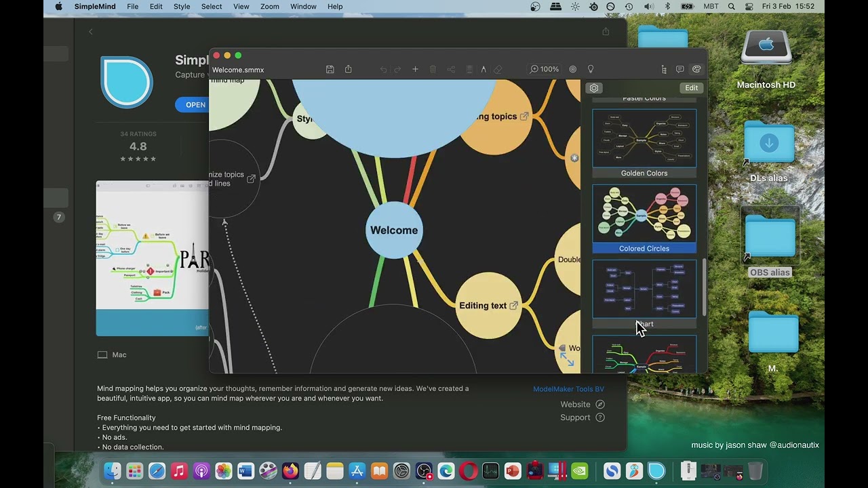Open SimpleMind icon in the Dock

pyautogui.click(x=656, y=470)
